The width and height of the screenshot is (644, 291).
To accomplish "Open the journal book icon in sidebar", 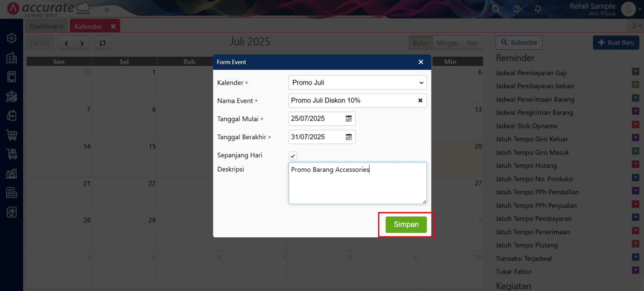I will tap(12, 77).
